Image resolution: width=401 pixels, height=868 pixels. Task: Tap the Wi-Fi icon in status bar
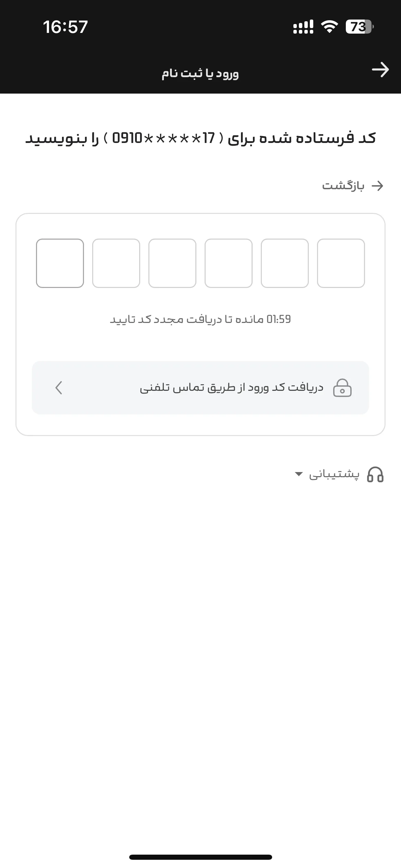tap(329, 27)
